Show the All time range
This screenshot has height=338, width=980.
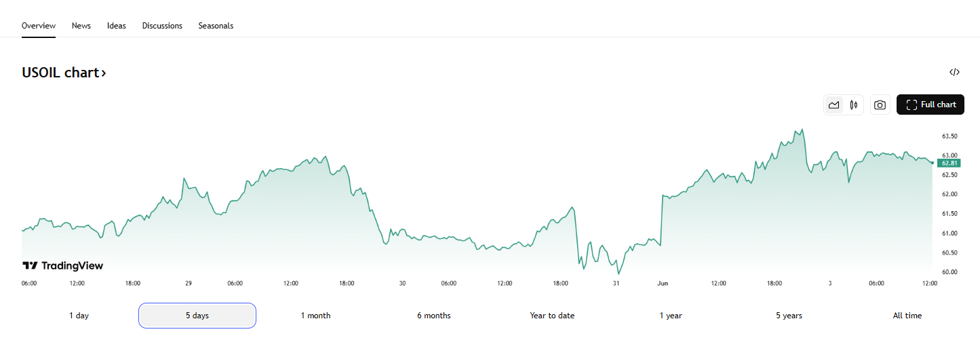pos(907,316)
